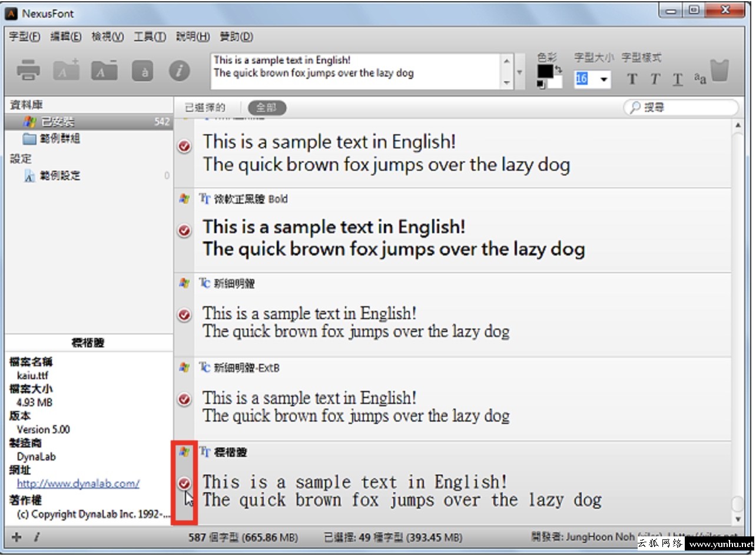
Task: Click the TrueType icon beside 標楷體
Action: 205,452
